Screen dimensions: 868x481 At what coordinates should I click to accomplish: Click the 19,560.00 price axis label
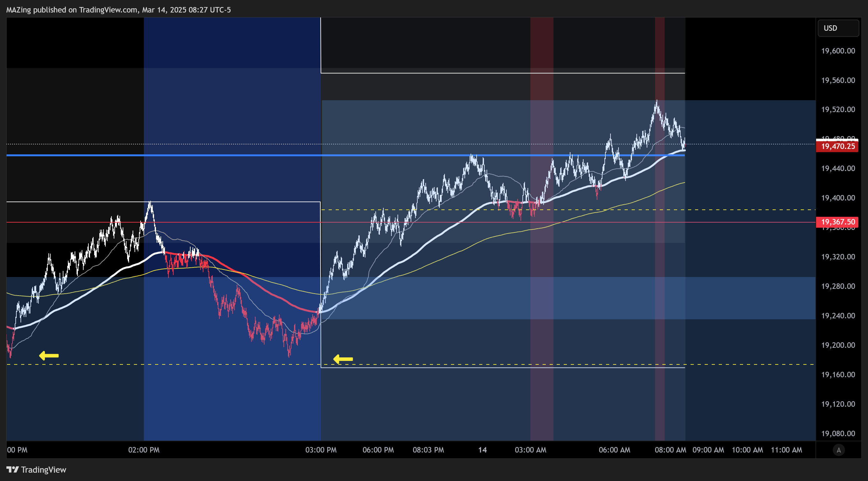838,80
